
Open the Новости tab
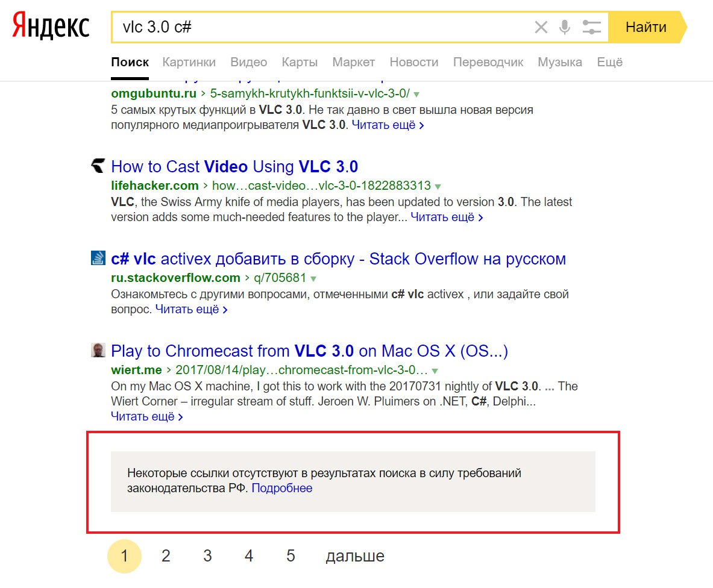pyautogui.click(x=414, y=62)
